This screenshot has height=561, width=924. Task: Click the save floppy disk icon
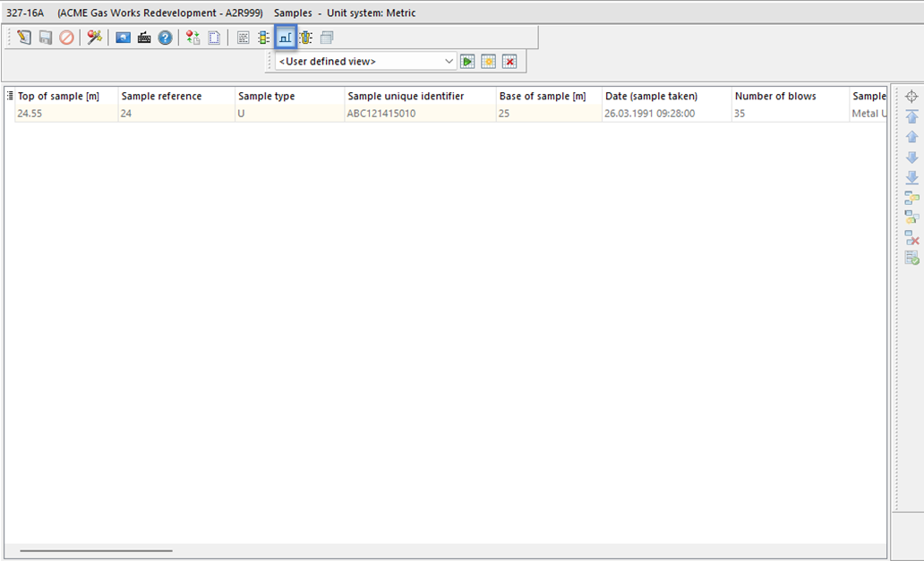point(46,38)
